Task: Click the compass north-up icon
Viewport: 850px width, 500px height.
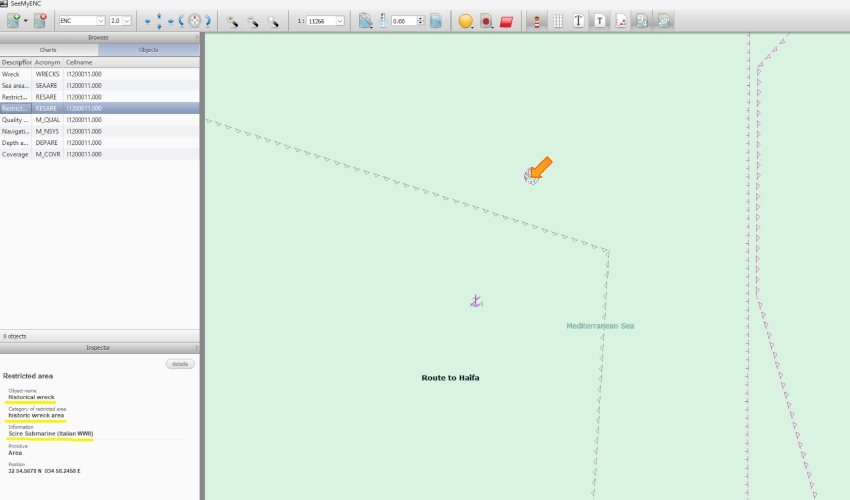Action: pos(195,21)
